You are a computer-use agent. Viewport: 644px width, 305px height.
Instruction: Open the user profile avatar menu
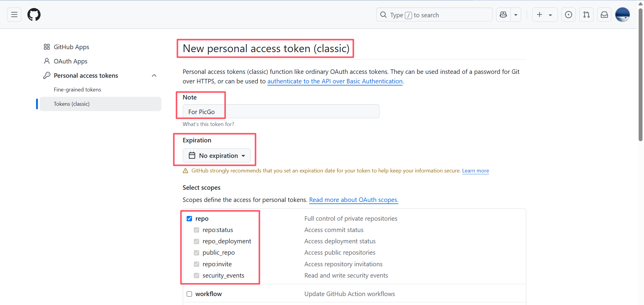[623, 15]
